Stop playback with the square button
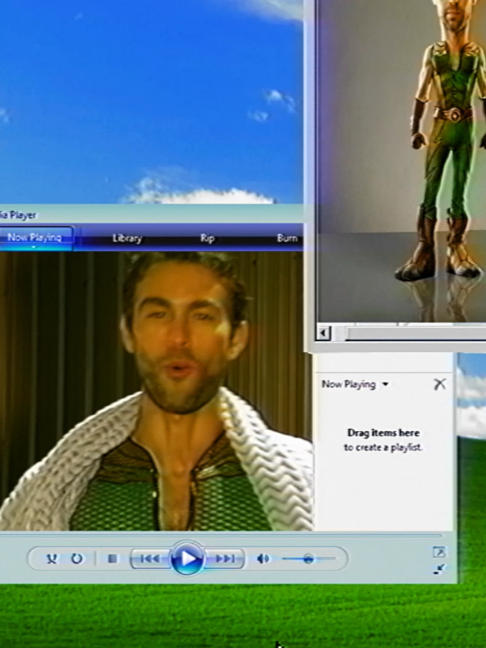The height and width of the screenshot is (648, 486). pos(112,559)
